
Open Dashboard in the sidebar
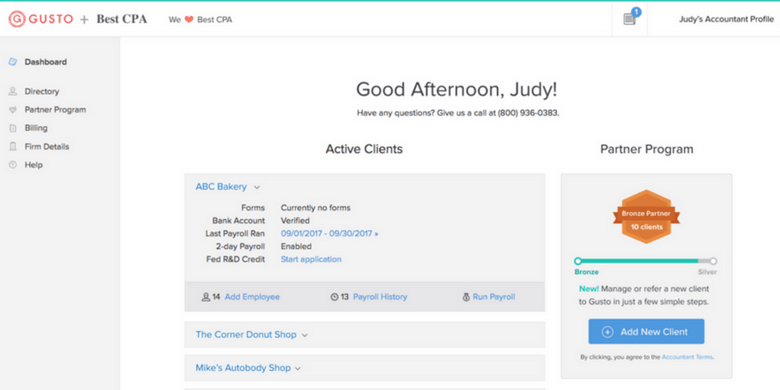(46, 62)
